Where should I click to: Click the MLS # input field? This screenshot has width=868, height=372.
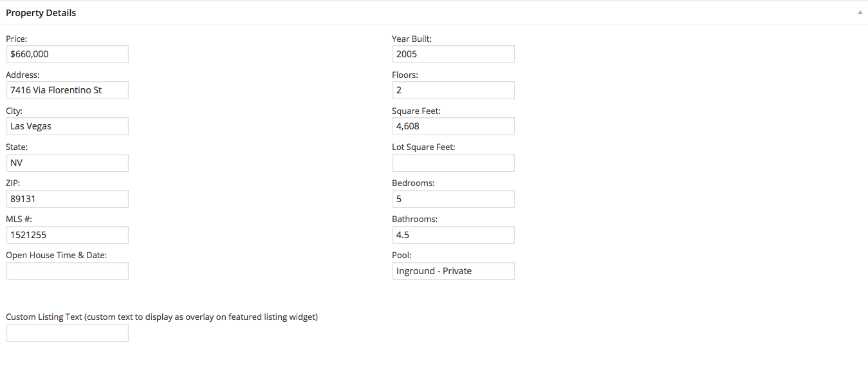[x=68, y=235]
